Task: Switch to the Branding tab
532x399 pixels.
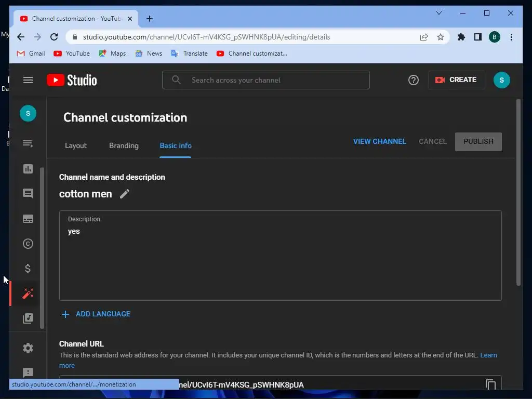Action: point(124,145)
